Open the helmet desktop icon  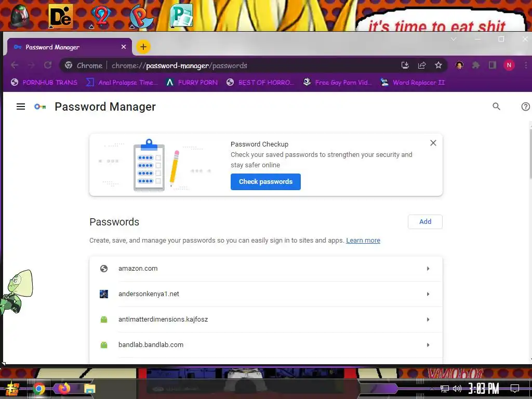[x=20, y=16]
